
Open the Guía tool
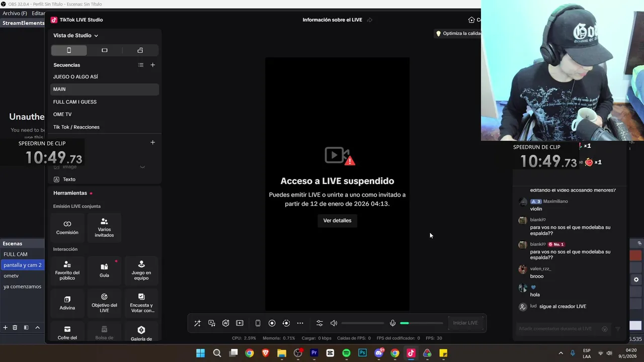pyautogui.click(x=104, y=270)
